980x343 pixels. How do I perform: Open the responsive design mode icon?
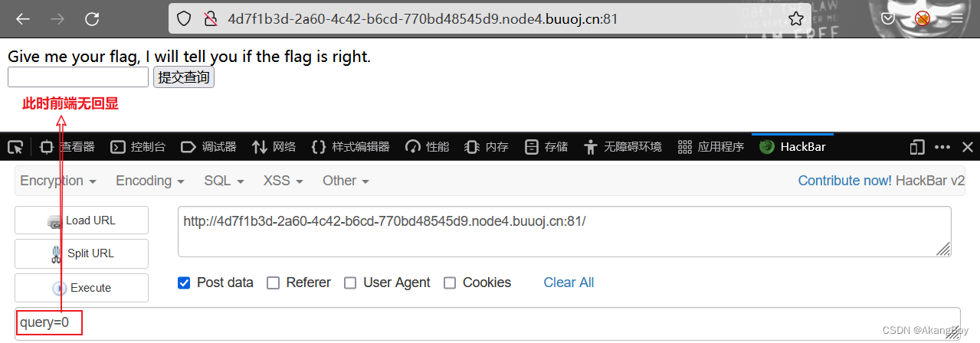tap(917, 147)
